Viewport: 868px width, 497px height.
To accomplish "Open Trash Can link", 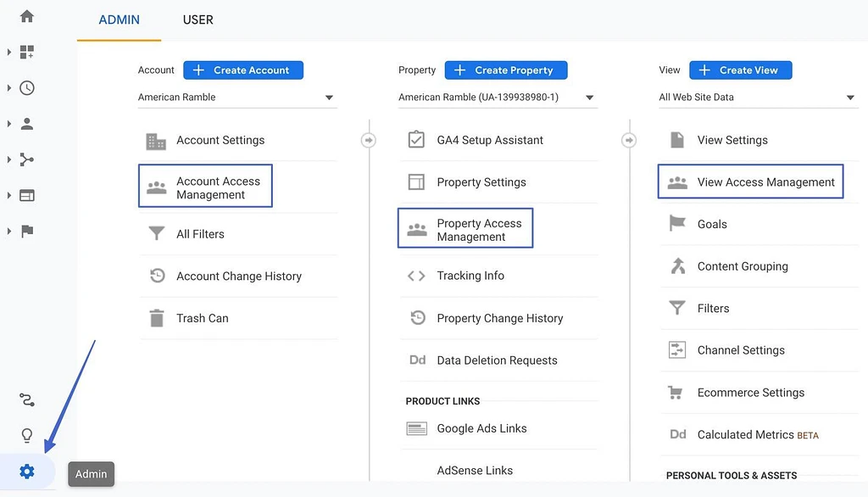I will (x=202, y=318).
